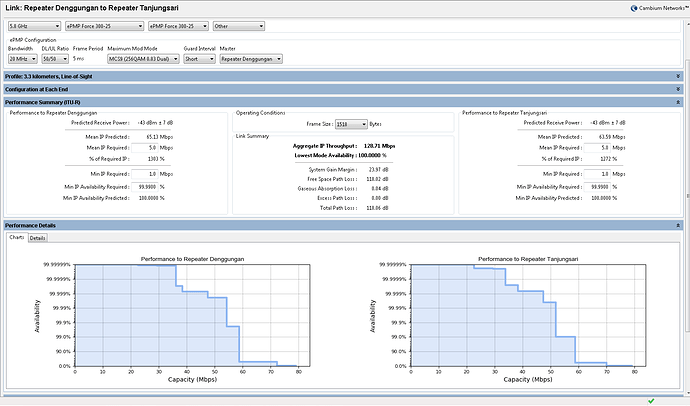Click the Gaseous Absorption Loss 0.04 dB value

pos(380,188)
